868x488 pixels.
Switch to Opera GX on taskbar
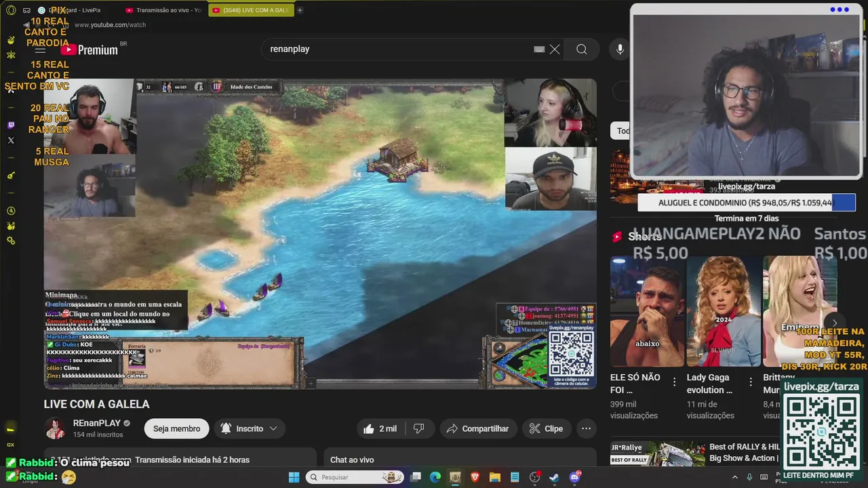coord(455,477)
